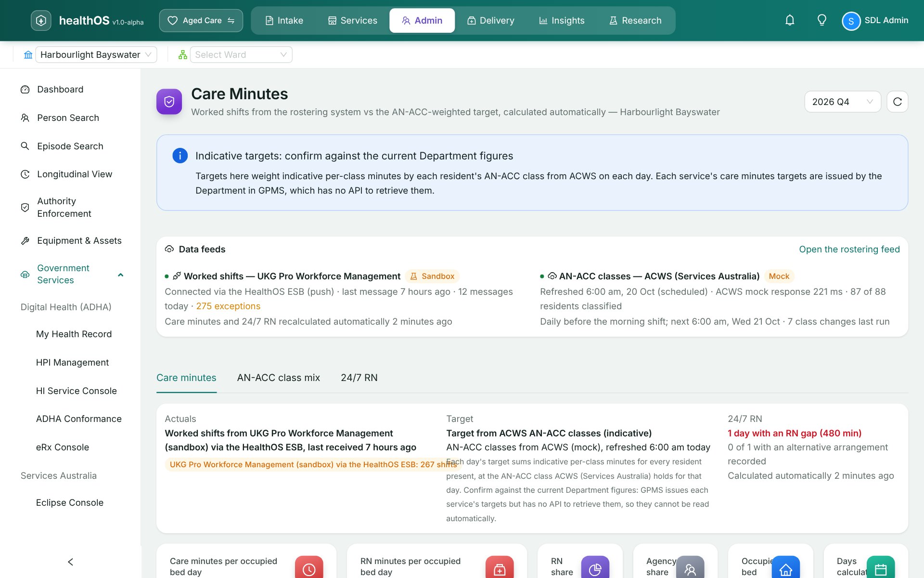Screen dimensions: 924x578
Task: Click the 275 exceptions link
Action: 228,306
